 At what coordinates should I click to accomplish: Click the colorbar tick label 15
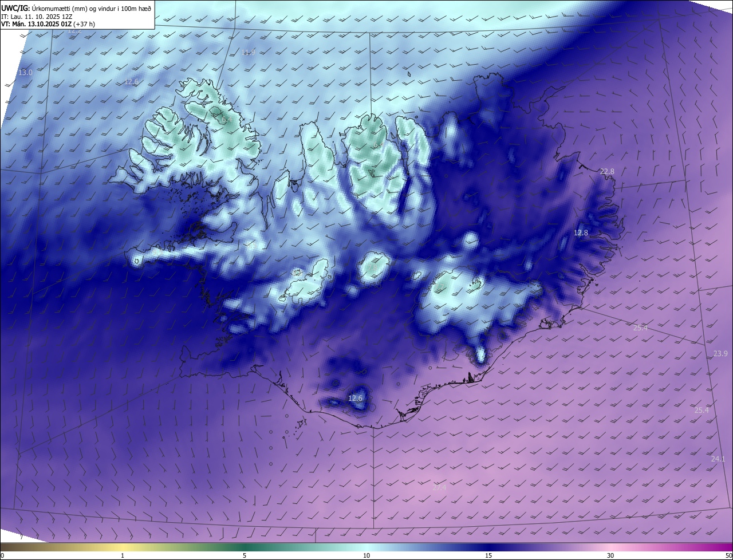point(488,555)
